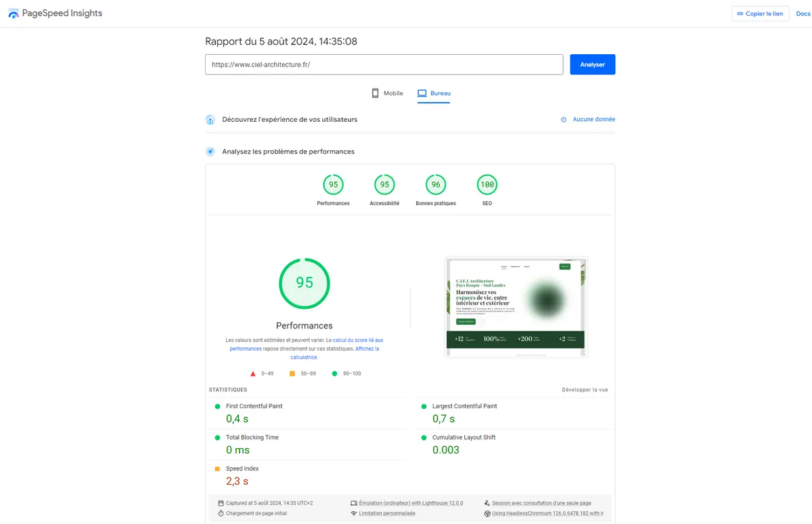The height and width of the screenshot is (524, 812).
Task: Switch to the Mobile tab
Action: 387,93
